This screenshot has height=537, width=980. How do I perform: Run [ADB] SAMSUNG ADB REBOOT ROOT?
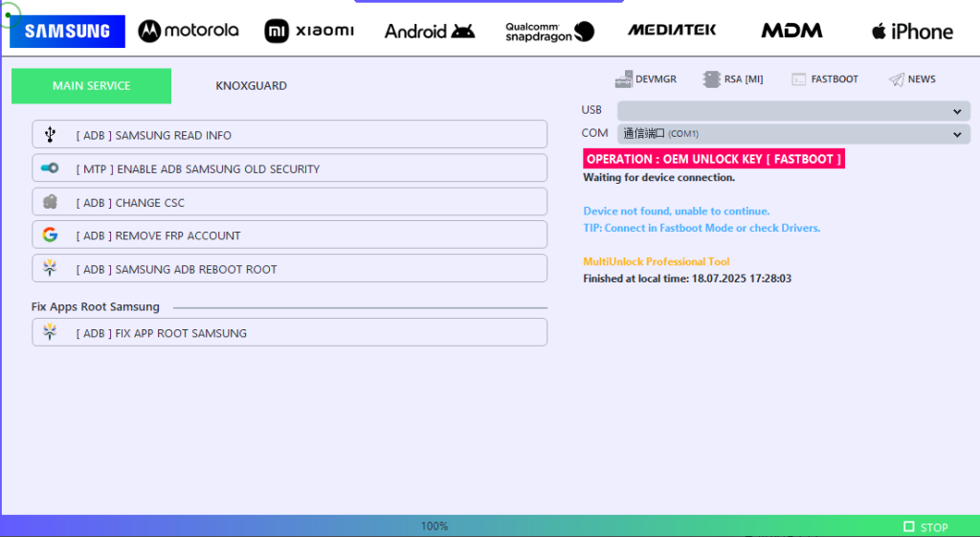click(x=289, y=268)
